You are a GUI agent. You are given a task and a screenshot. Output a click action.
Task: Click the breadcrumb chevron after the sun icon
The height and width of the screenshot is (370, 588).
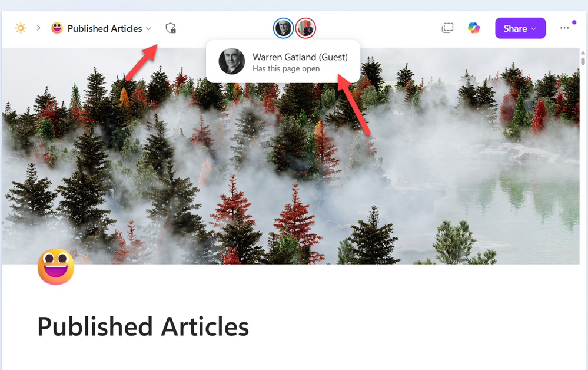point(39,28)
